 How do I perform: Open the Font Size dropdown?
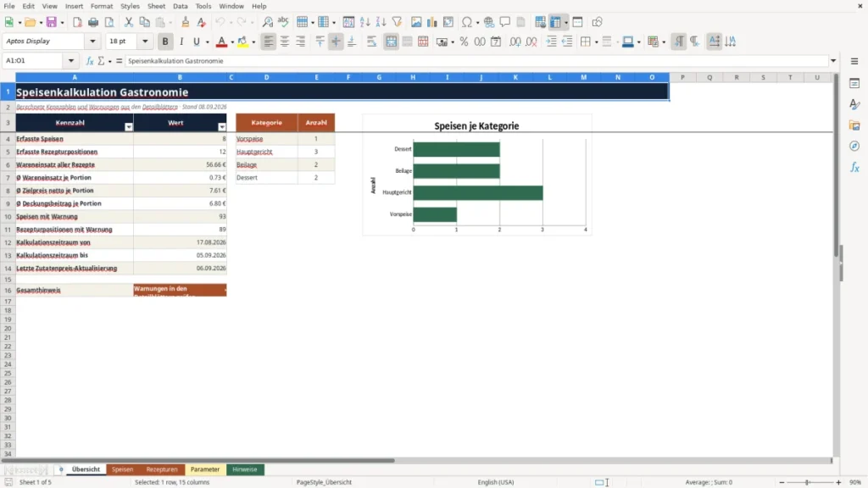(145, 41)
